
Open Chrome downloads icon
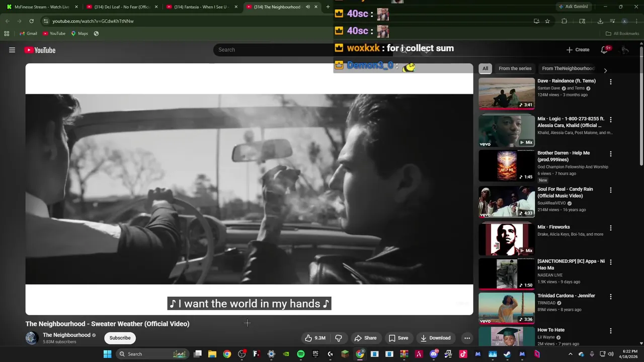coord(600,21)
